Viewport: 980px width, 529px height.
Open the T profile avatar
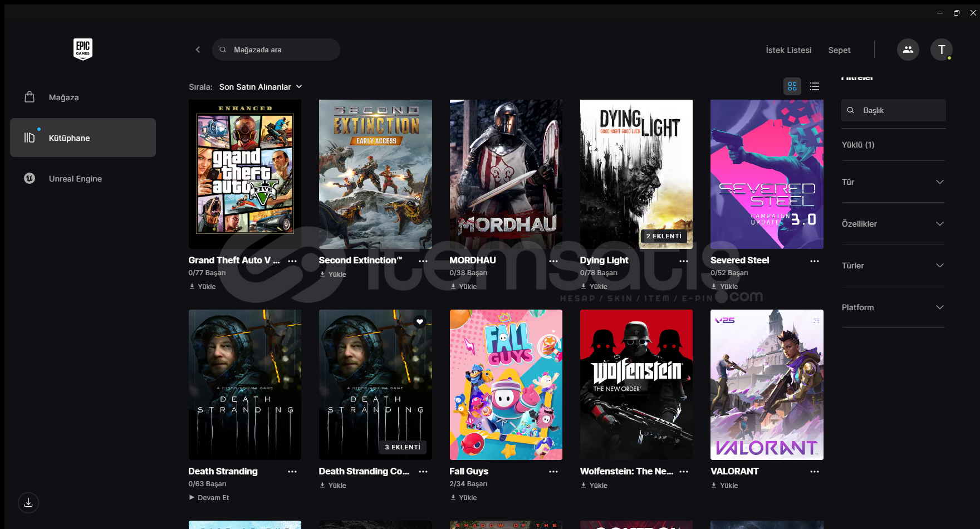[x=942, y=50]
